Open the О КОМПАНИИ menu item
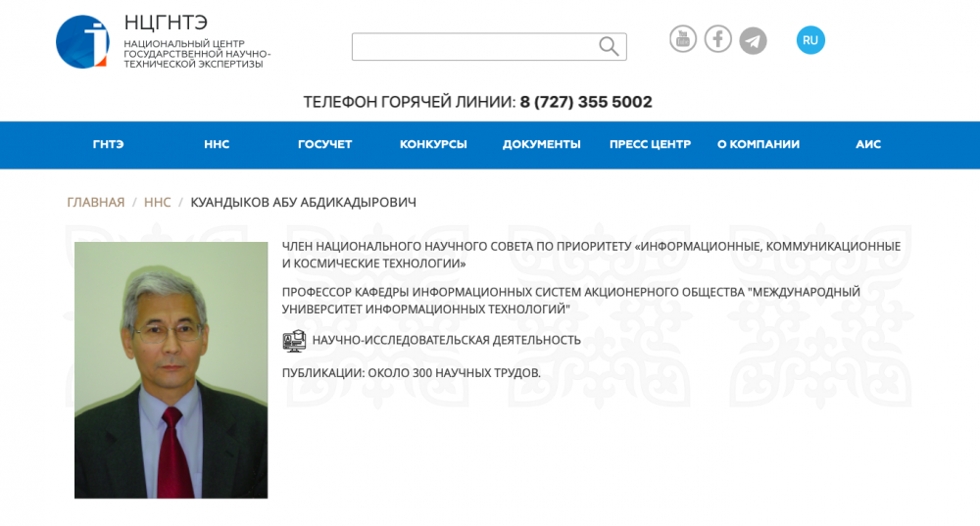The width and height of the screenshot is (980, 526). pos(759,144)
